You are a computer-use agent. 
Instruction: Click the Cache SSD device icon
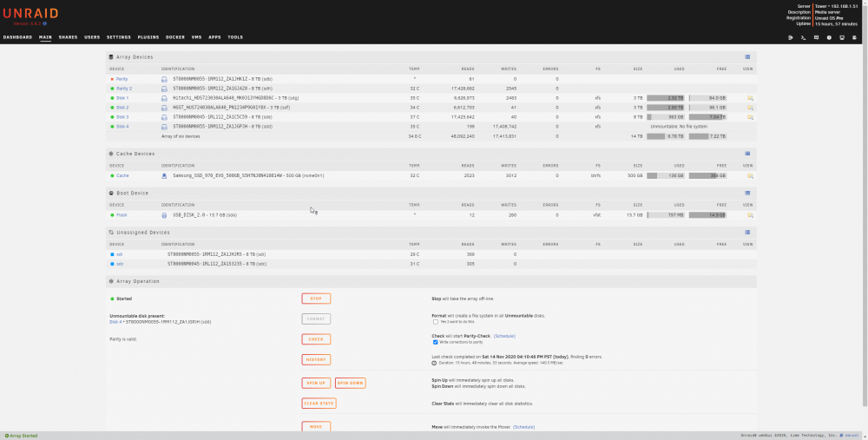tap(164, 175)
